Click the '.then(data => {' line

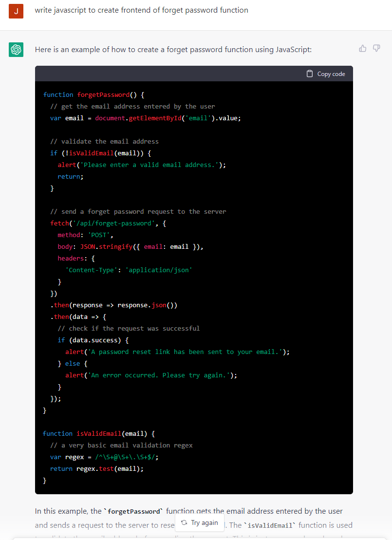click(x=78, y=317)
